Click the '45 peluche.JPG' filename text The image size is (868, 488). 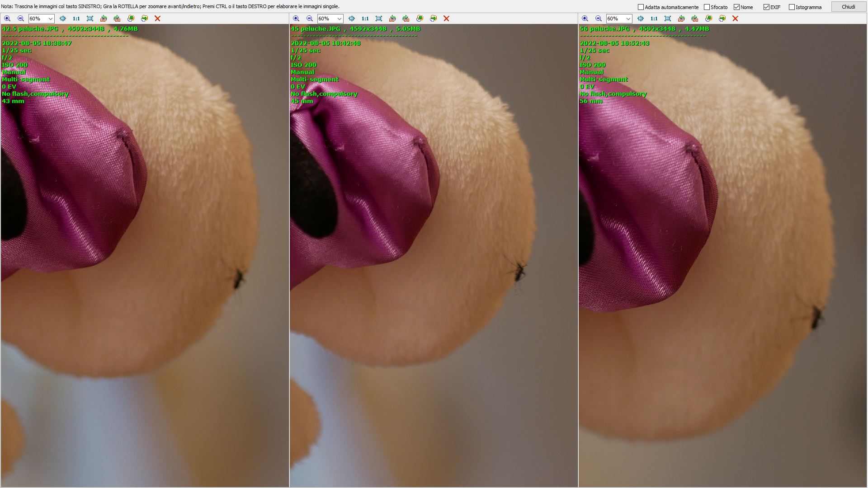[x=316, y=29]
